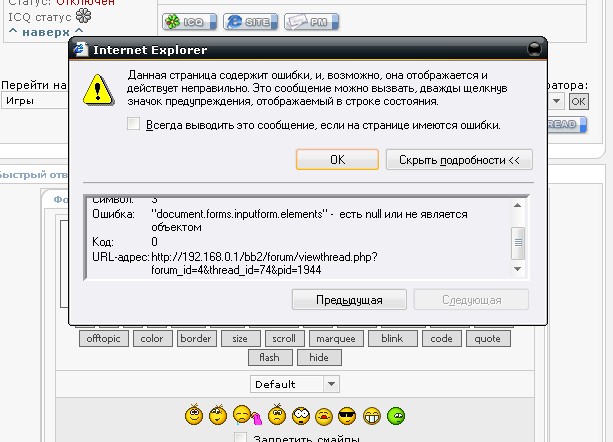This screenshot has width=613, height=442.
Task: Insert the second, winking emoticon
Action: [218, 415]
